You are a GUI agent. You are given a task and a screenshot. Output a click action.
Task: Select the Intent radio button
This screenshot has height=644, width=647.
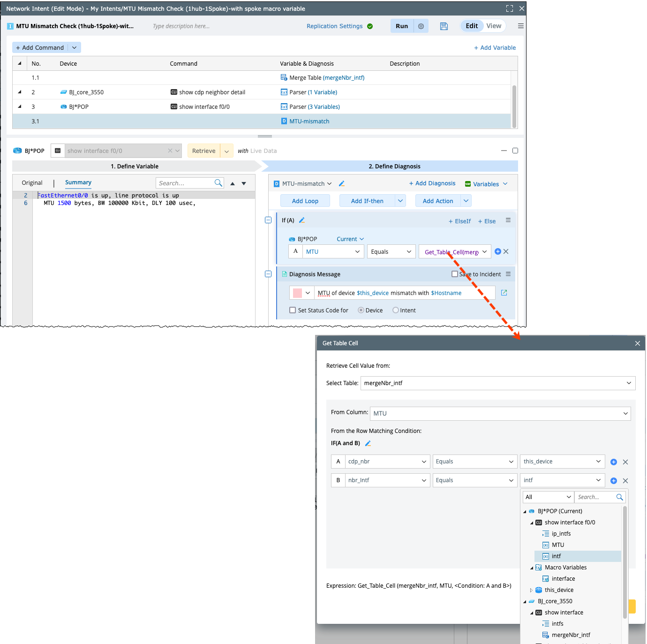tap(396, 310)
